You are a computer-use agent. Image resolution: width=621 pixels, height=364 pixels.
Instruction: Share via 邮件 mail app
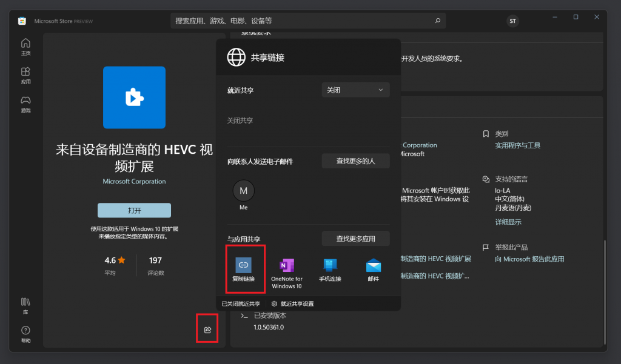point(374,270)
